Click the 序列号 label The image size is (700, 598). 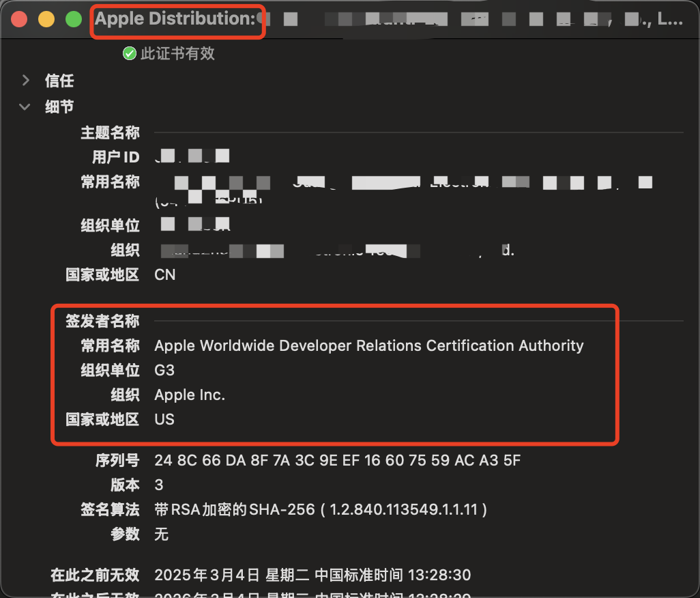(x=117, y=461)
